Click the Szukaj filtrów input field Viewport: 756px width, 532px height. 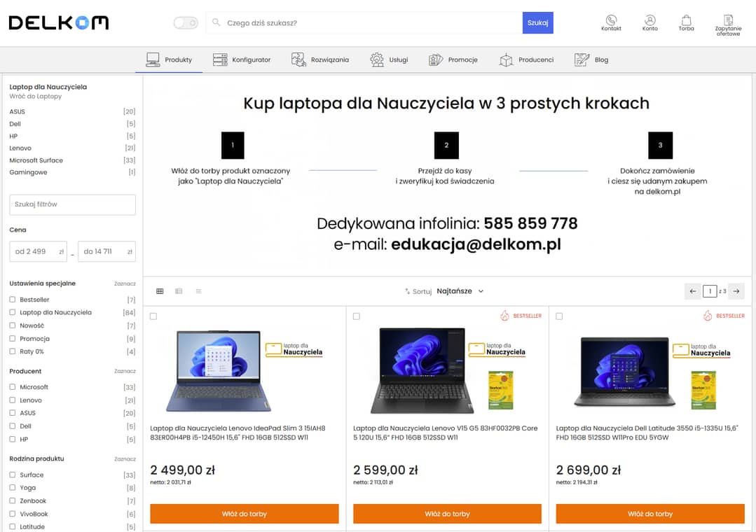(x=72, y=204)
